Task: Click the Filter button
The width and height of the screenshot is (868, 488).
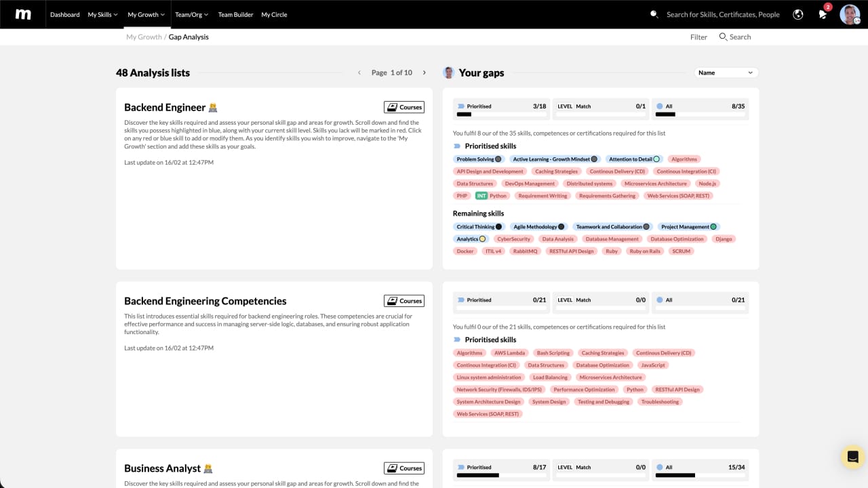Action: (x=698, y=37)
